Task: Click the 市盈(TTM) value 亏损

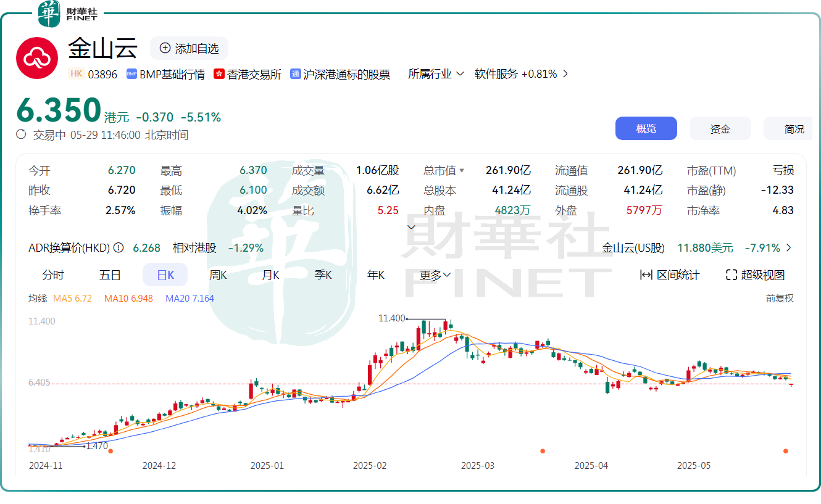Action: [783, 171]
